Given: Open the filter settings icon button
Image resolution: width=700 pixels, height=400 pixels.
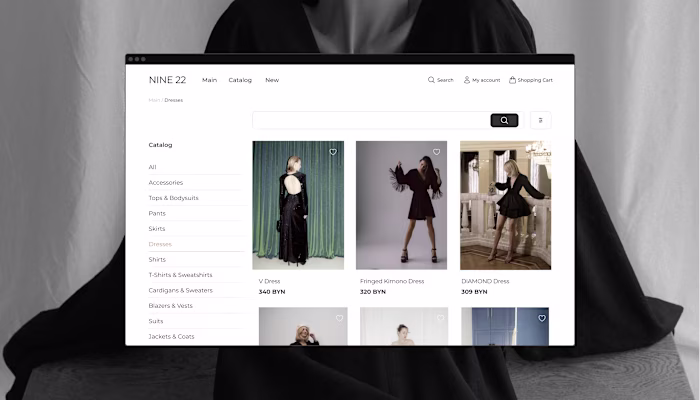Looking at the screenshot, I should (x=541, y=120).
